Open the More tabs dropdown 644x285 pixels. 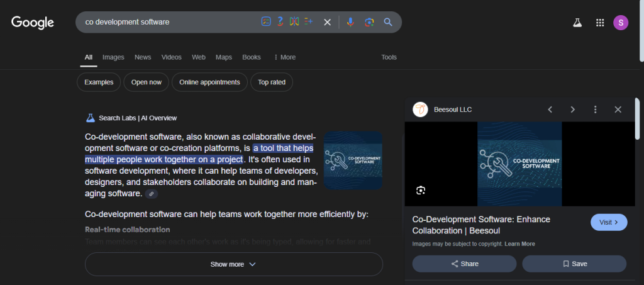(285, 57)
